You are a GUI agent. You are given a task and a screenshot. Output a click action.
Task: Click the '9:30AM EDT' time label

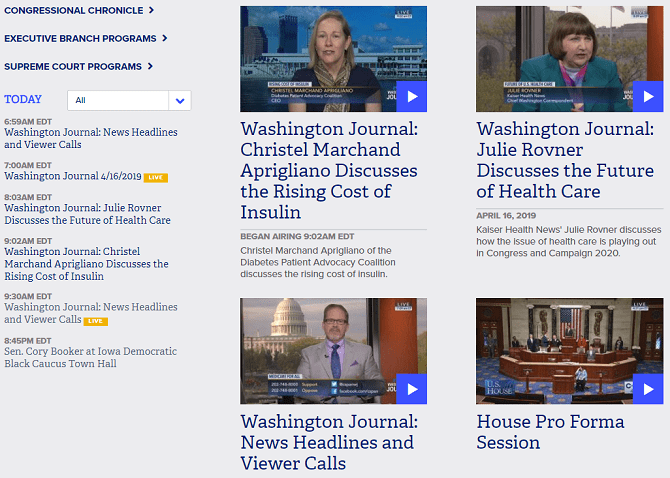[x=28, y=296]
